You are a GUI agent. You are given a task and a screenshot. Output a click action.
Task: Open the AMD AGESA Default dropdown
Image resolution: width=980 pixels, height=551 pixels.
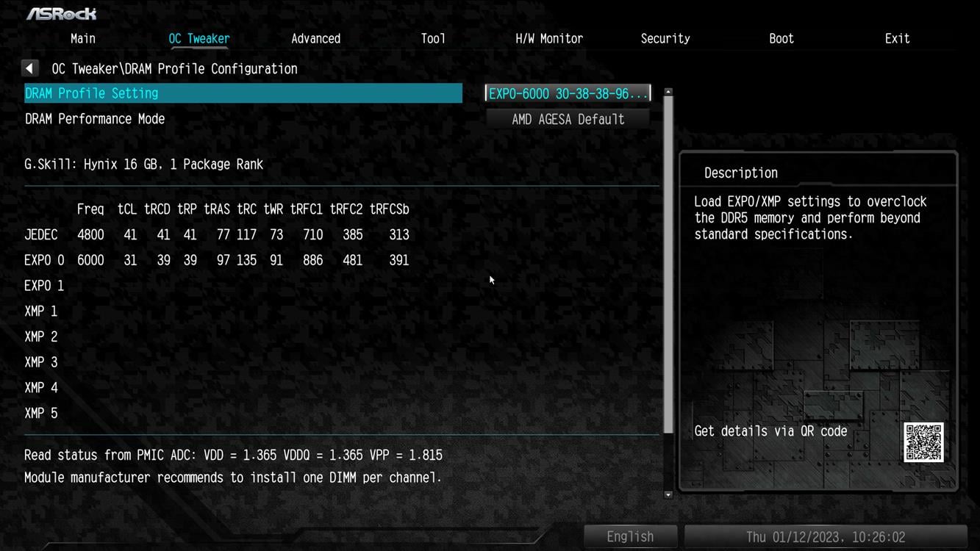click(568, 119)
